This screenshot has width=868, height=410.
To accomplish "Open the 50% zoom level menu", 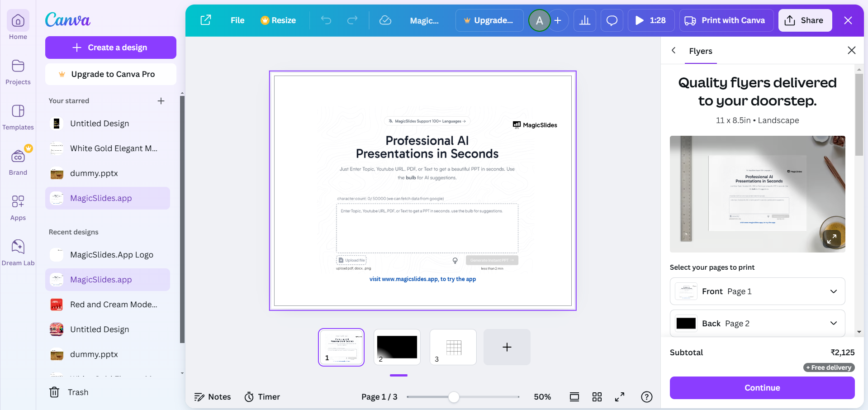I will [542, 397].
